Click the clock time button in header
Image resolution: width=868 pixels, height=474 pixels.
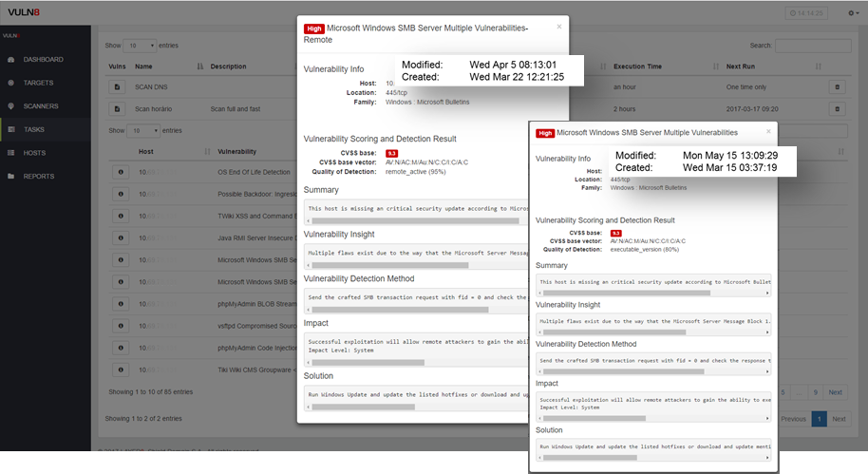coord(806,13)
